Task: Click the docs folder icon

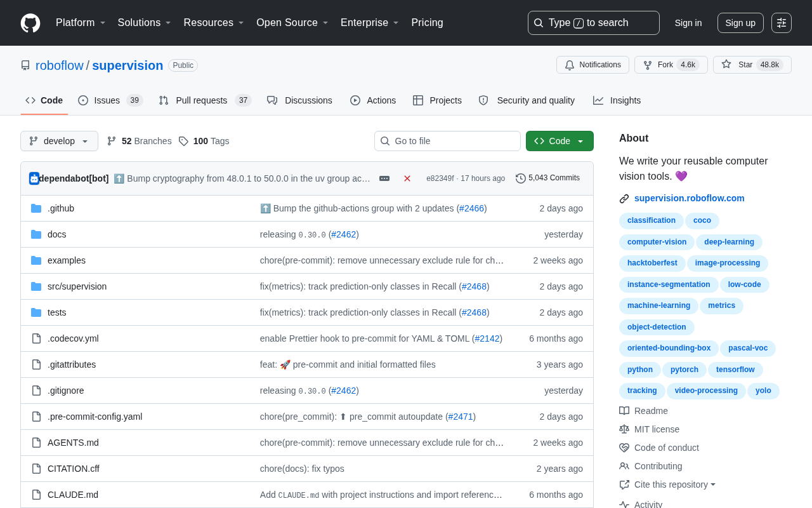Action: click(x=36, y=234)
